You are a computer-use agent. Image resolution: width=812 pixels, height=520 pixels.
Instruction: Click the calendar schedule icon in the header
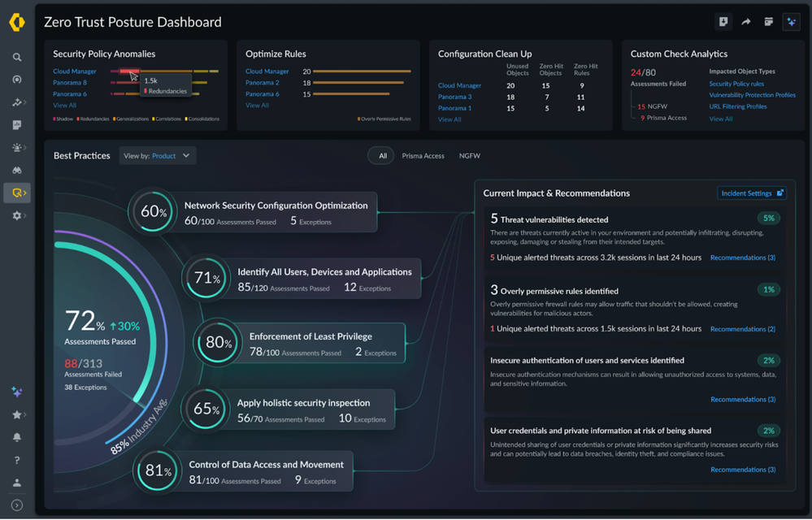[768, 22]
